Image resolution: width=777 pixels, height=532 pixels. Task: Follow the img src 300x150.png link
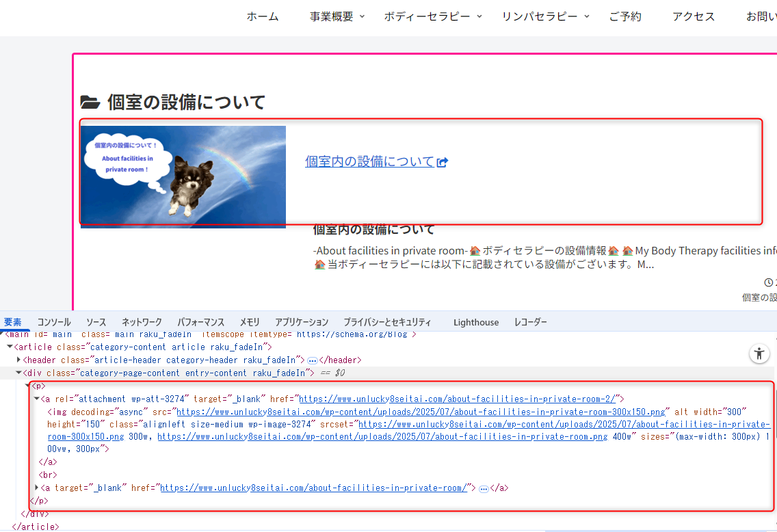421,412
